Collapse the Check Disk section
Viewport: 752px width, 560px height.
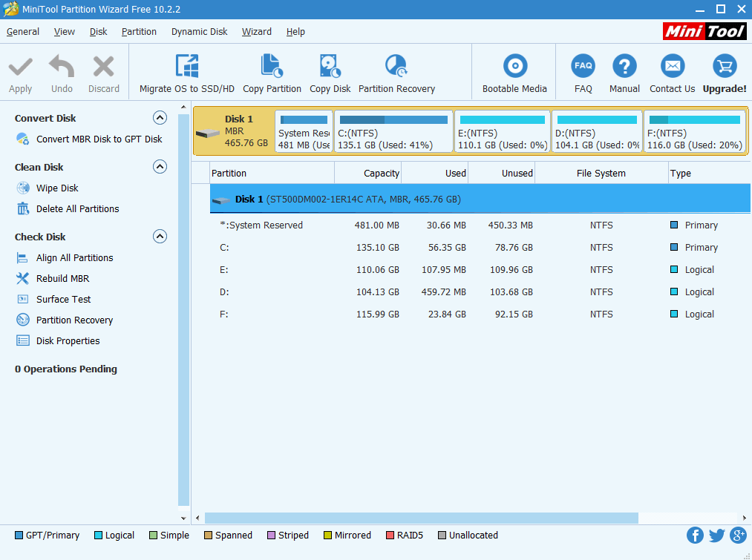point(160,237)
